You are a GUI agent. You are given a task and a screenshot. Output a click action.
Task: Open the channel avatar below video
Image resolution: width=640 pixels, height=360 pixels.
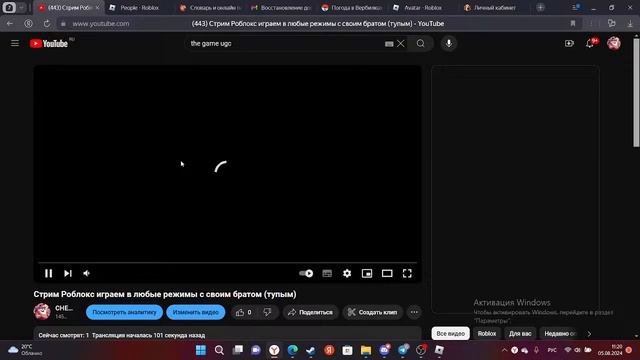(42, 312)
